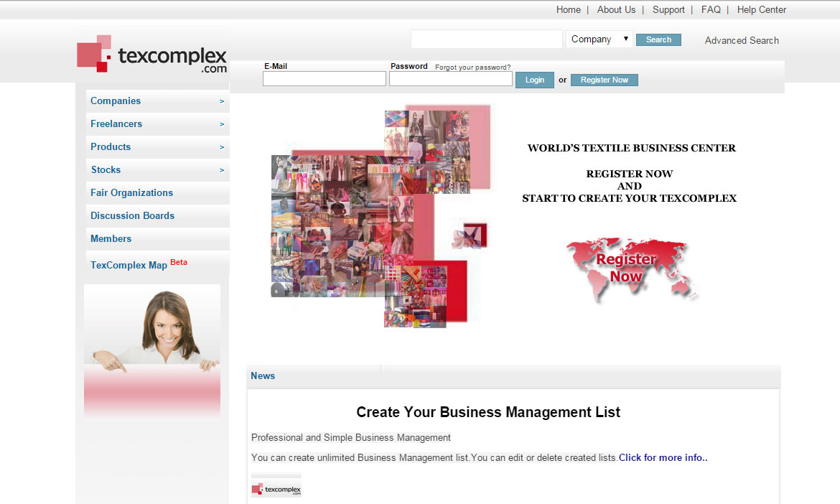
Task: Focus the Password input field
Action: coord(451,79)
